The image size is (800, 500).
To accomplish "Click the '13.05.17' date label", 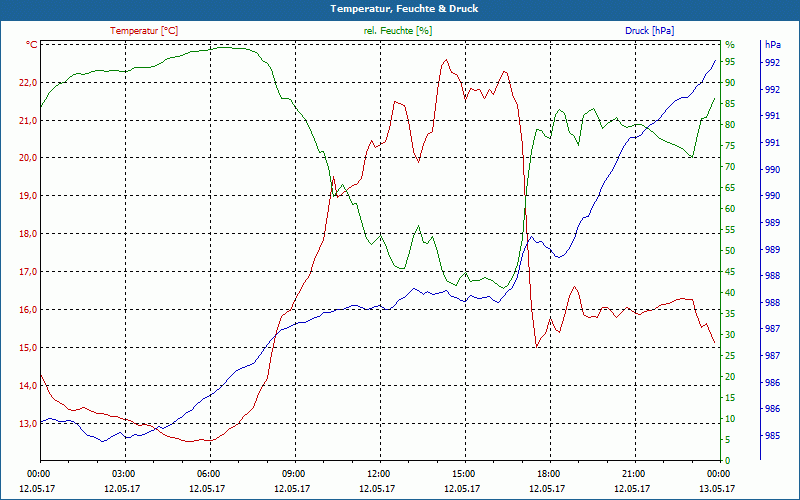I will 717,489.
